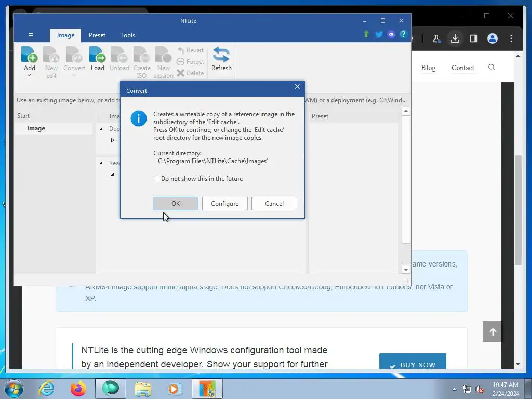Image resolution: width=532 pixels, height=399 pixels.
Task: Click the BUY NOW button on webpage
Action: click(x=413, y=362)
